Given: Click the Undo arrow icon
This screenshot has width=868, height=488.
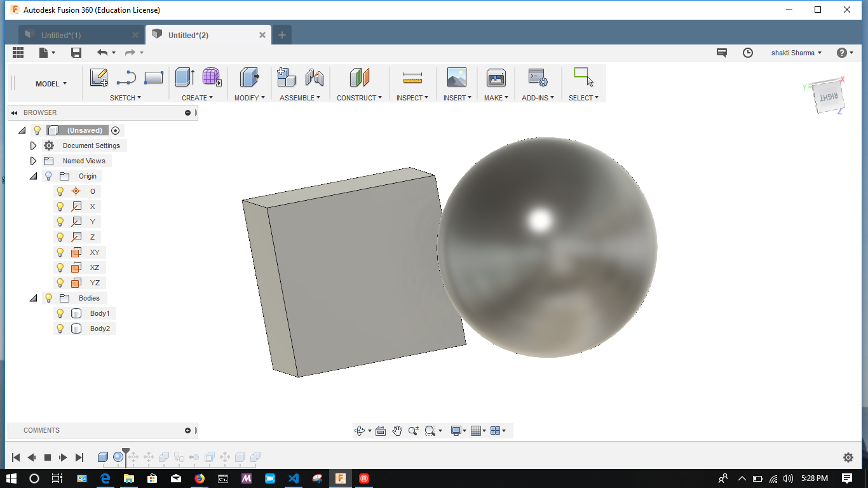Looking at the screenshot, I should (x=102, y=53).
